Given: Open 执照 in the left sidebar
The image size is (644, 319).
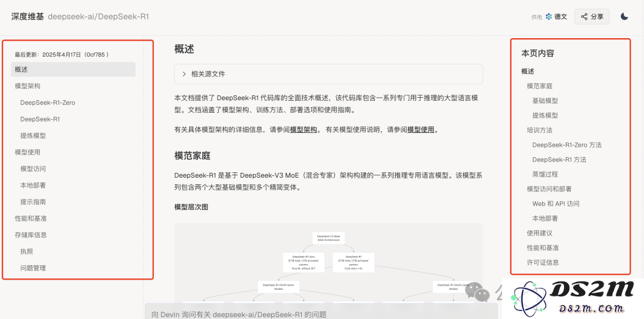Looking at the screenshot, I should [27, 251].
